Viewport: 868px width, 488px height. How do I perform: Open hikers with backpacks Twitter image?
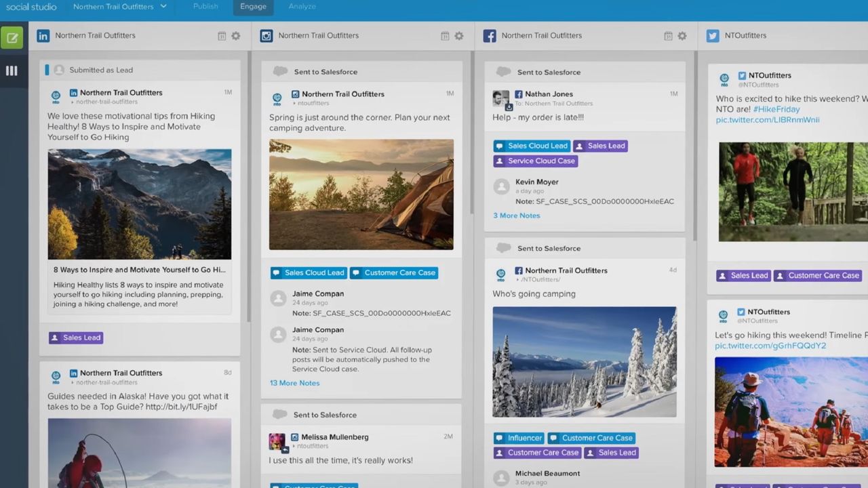pyautogui.click(x=791, y=412)
